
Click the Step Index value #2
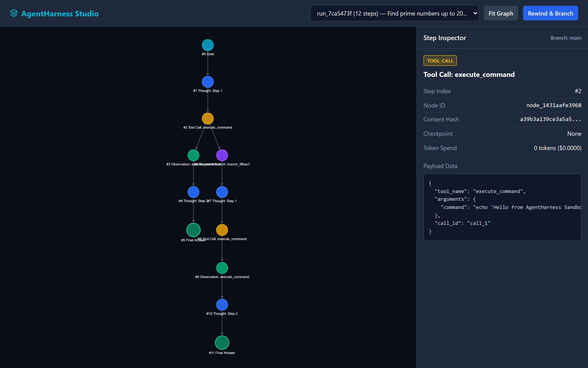point(578,91)
